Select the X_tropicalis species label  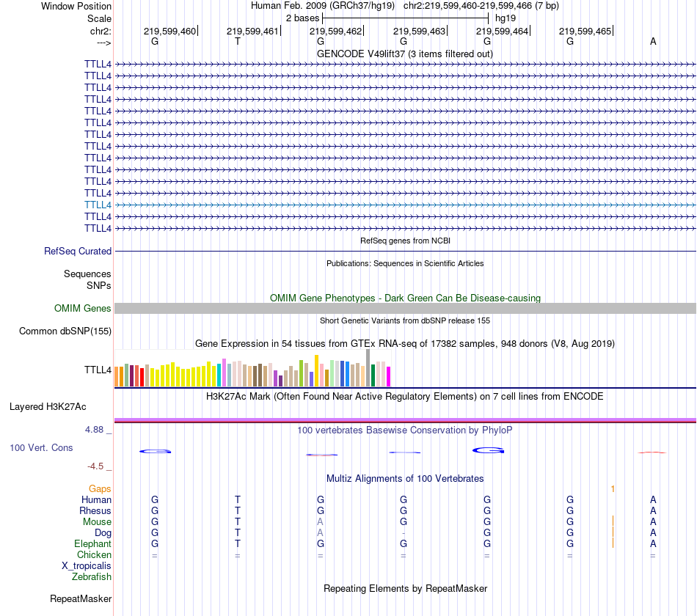[x=87, y=566]
